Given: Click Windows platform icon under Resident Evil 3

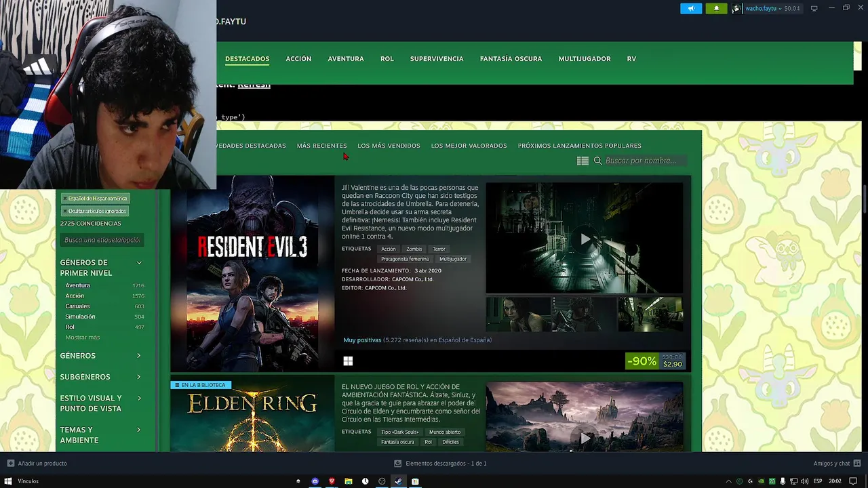Looking at the screenshot, I should coord(348,361).
